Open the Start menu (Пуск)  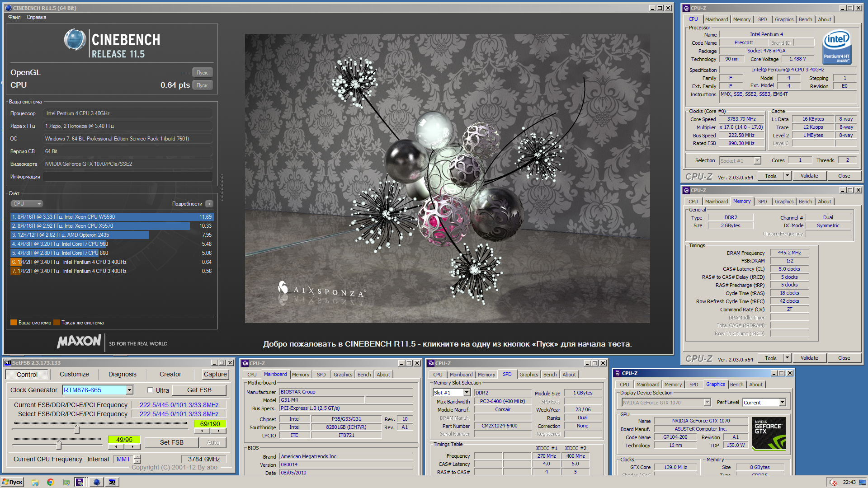tap(12, 482)
